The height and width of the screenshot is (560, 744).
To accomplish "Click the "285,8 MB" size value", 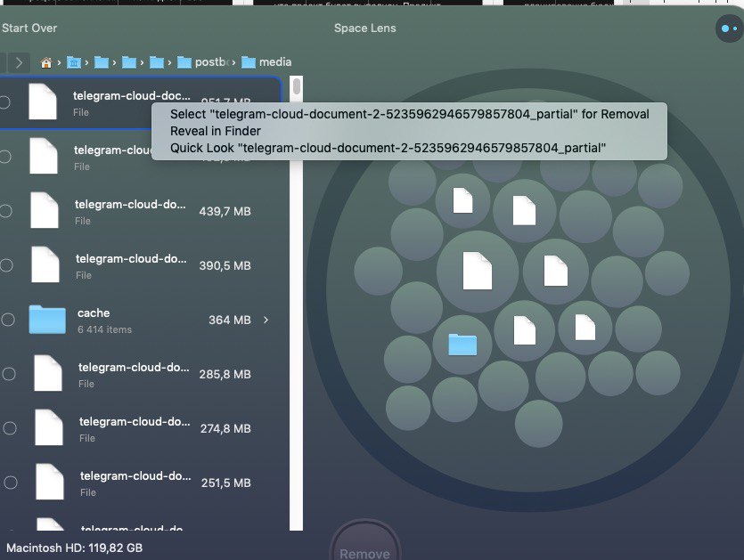I will point(225,374).
